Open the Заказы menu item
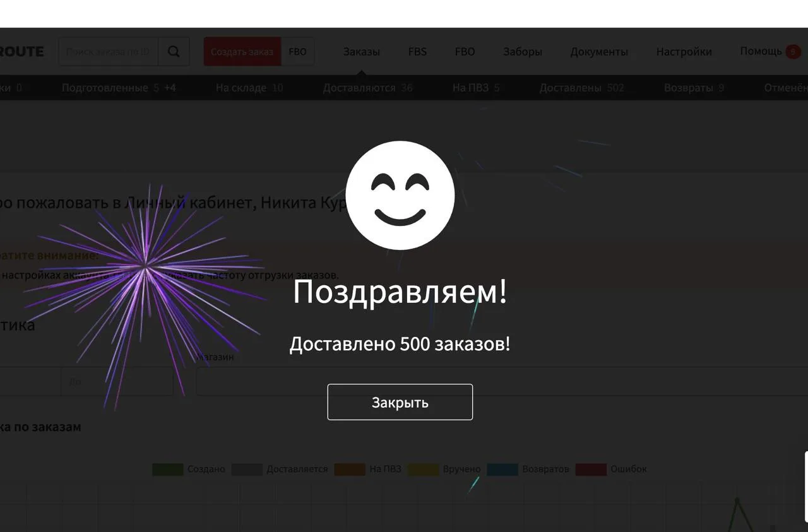 [x=362, y=52]
